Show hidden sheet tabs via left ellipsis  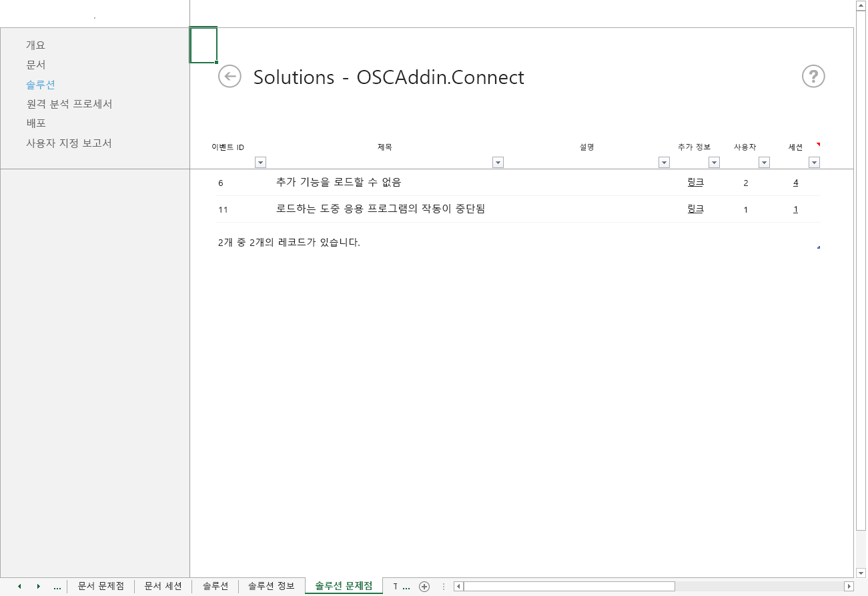coord(57,587)
